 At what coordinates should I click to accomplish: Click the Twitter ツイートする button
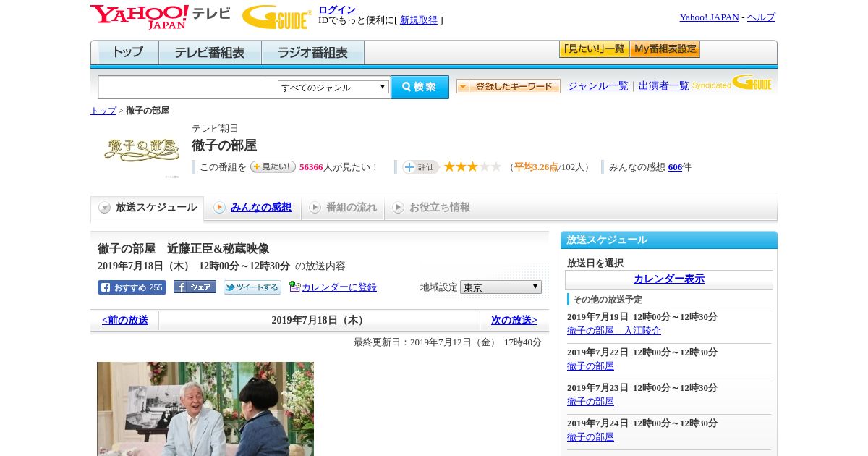(x=252, y=287)
